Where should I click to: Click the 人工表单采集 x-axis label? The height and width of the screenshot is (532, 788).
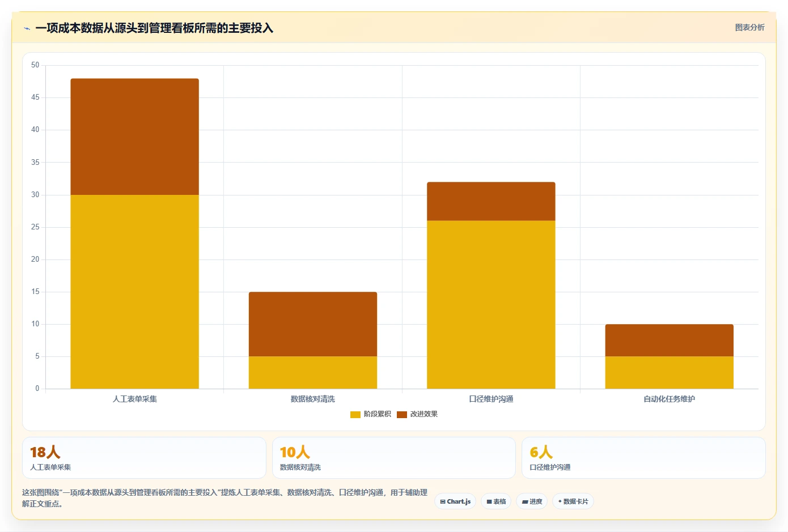click(135, 399)
